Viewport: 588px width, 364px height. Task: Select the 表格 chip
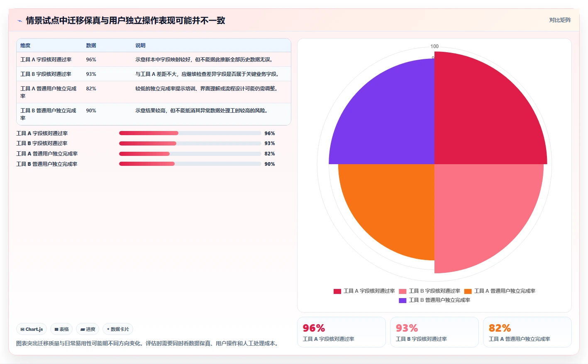point(61,329)
